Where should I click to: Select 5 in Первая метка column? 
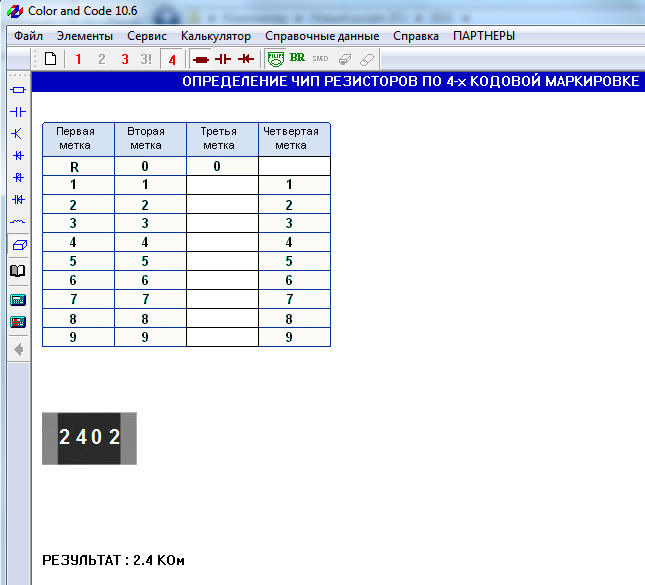[x=79, y=261]
